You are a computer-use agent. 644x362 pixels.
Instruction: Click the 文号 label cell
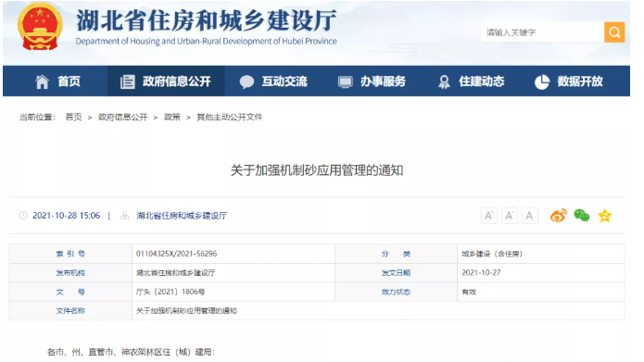coord(70,292)
